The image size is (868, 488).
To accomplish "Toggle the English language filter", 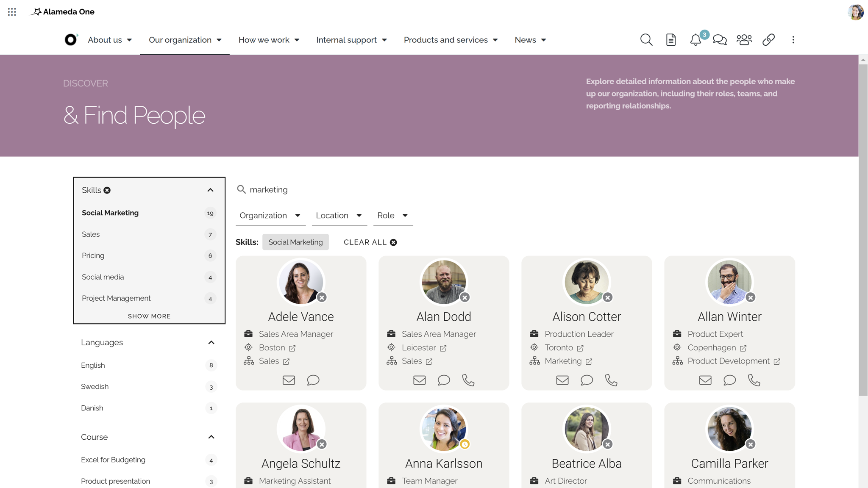I will pyautogui.click(x=149, y=365).
